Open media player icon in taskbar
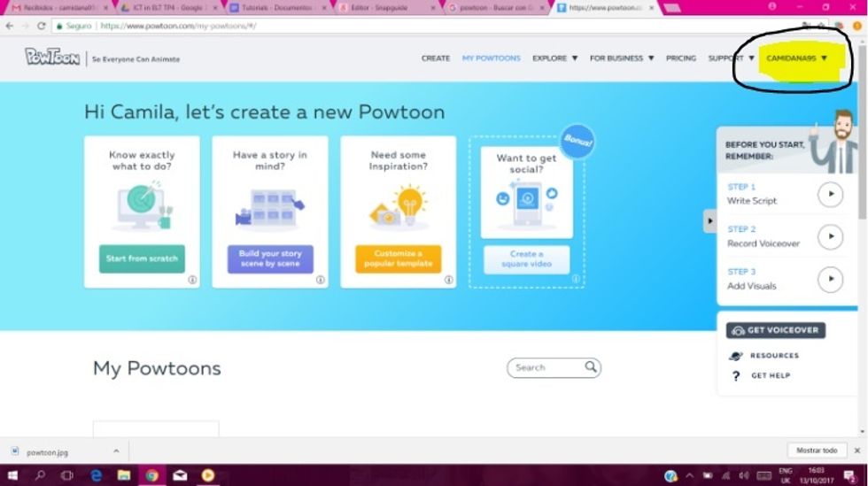 (x=208, y=475)
